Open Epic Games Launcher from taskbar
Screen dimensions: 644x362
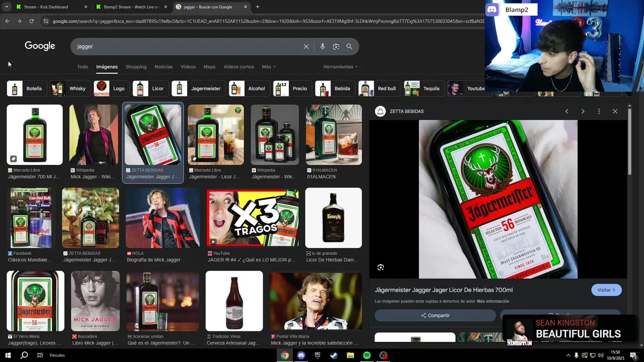pyautogui.click(x=317, y=355)
